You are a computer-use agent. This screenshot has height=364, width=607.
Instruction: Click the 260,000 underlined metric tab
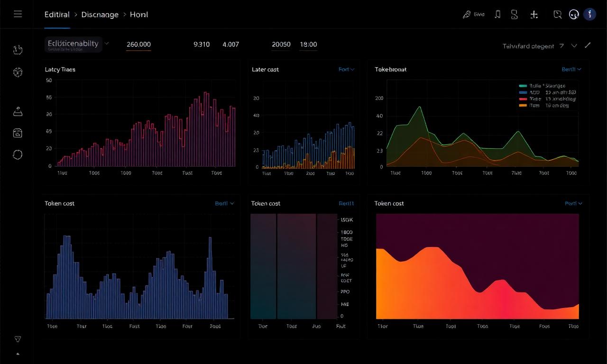[x=138, y=45]
